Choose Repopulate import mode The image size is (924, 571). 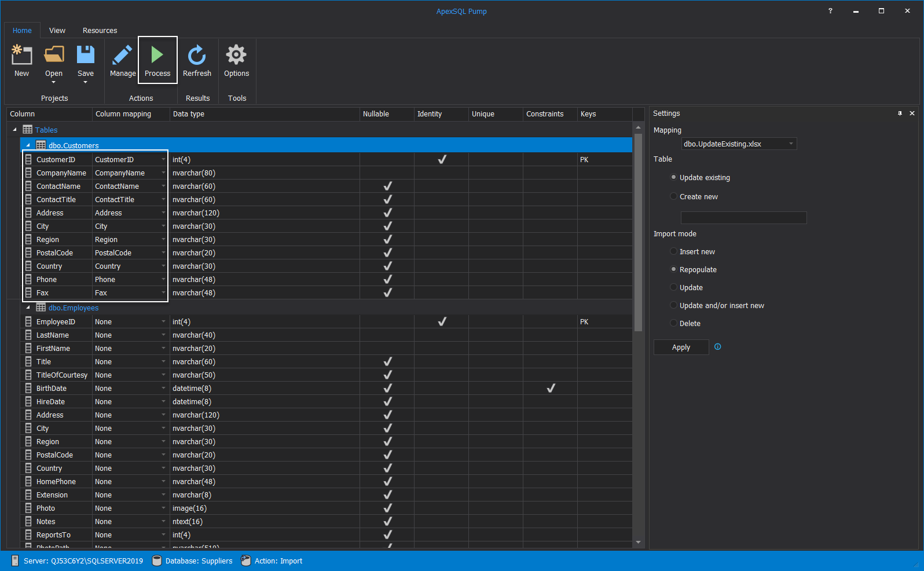click(673, 269)
